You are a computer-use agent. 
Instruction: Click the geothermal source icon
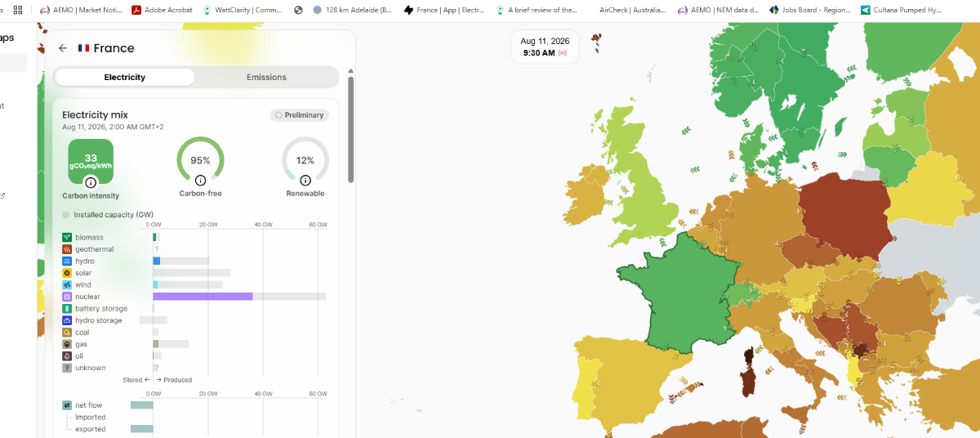click(67, 249)
